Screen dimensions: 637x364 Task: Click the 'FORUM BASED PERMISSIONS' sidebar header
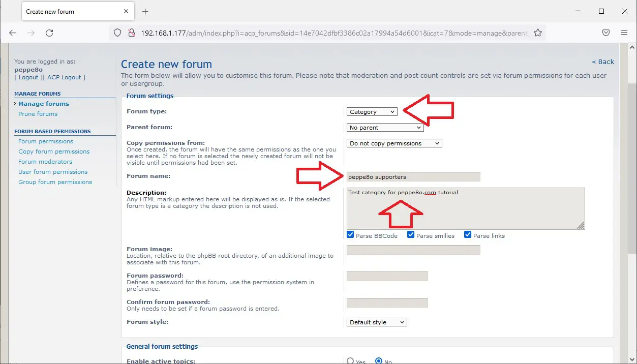click(x=52, y=131)
